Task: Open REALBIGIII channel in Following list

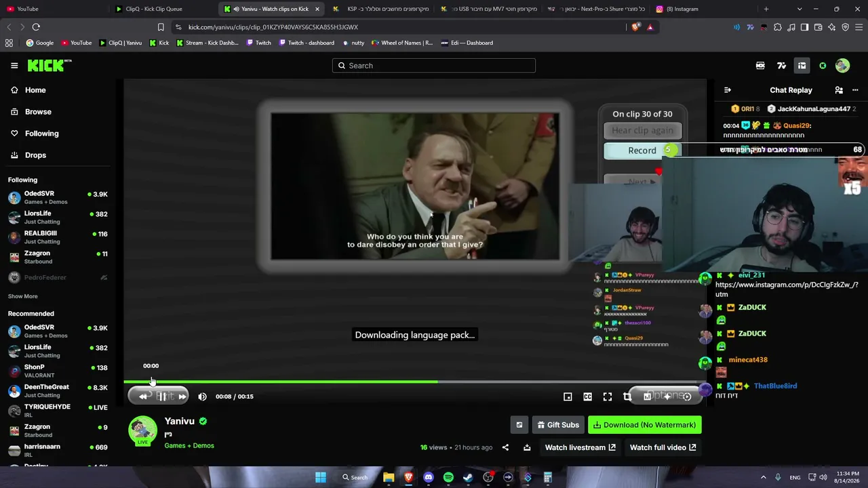Action: pyautogui.click(x=58, y=237)
